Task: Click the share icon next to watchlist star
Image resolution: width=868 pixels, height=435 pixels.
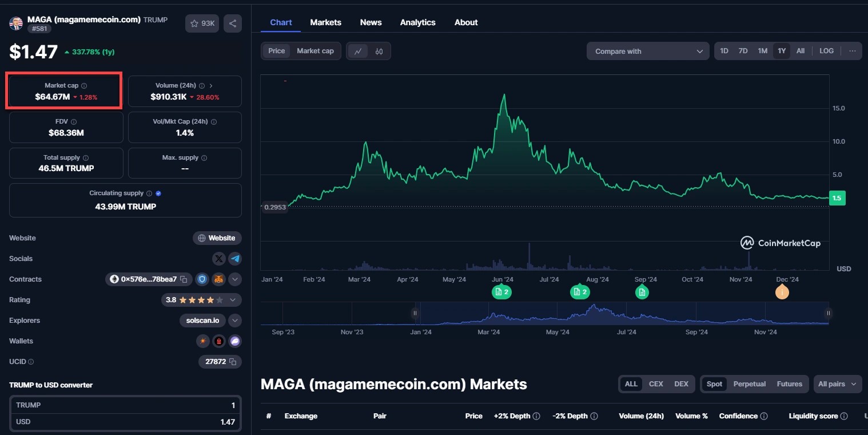Action: click(x=233, y=23)
